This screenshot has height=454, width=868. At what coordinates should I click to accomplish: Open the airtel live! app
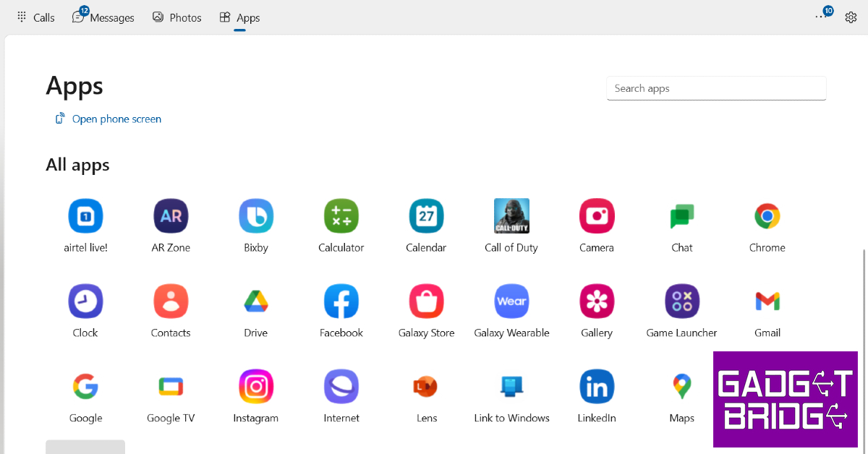[85, 216]
